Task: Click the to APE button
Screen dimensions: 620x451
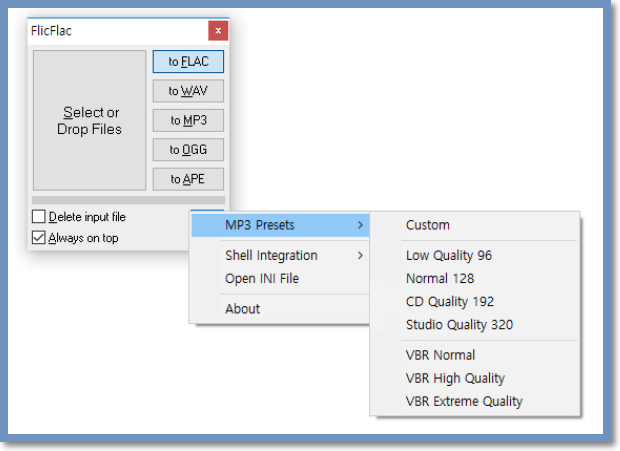Action: tap(188, 179)
